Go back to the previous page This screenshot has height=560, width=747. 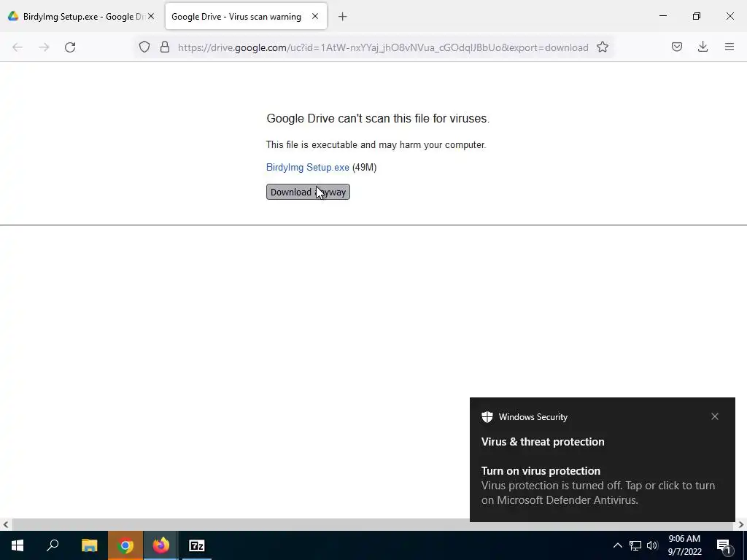pos(18,47)
